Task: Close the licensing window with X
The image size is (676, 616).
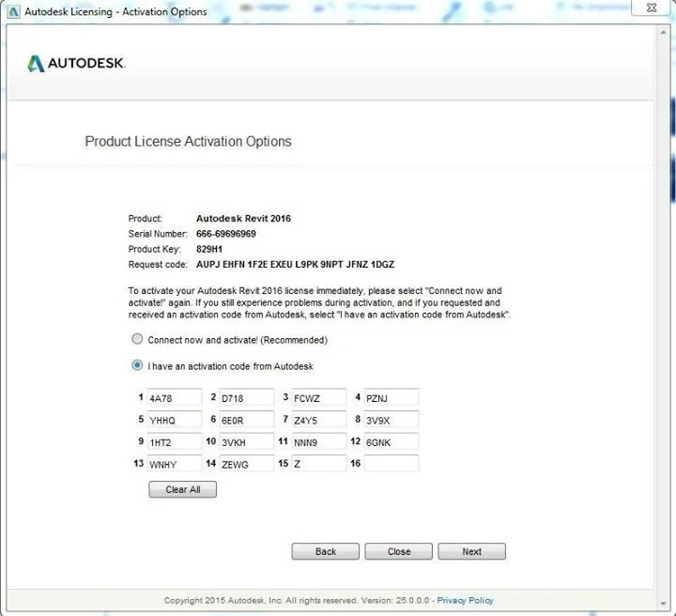Action: click(652, 8)
